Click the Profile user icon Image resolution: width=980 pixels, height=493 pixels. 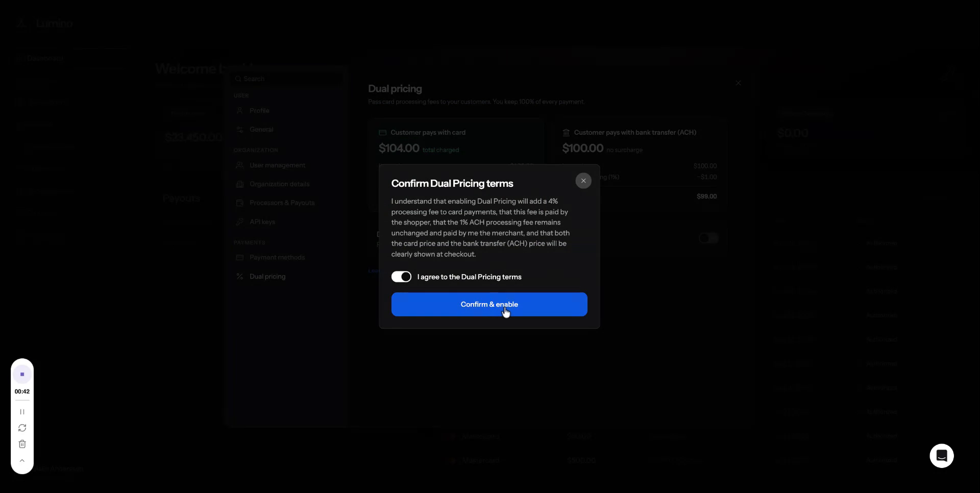239,110
